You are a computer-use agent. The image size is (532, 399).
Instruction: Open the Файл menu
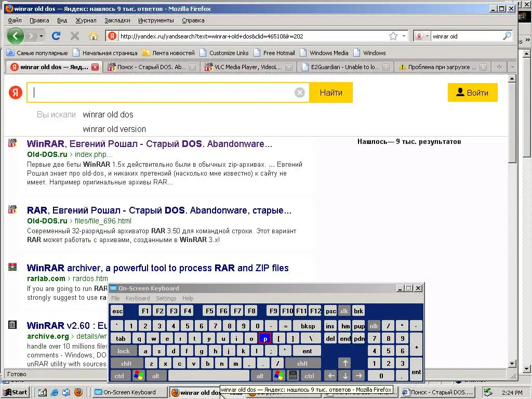coord(15,20)
